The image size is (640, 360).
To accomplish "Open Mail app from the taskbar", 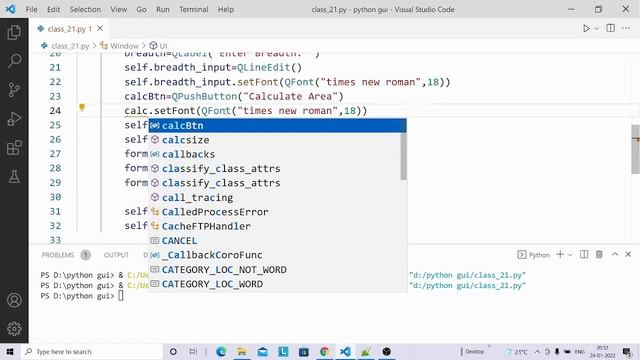I will 262,351.
